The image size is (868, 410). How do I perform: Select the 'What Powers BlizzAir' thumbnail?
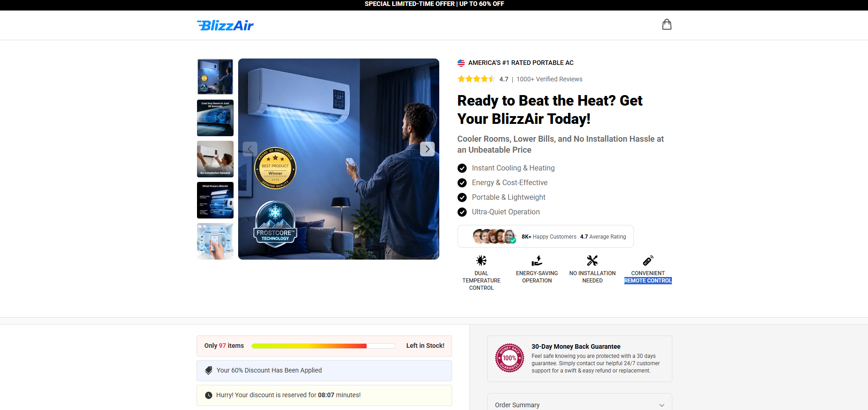pyautogui.click(x=215, y=200)
